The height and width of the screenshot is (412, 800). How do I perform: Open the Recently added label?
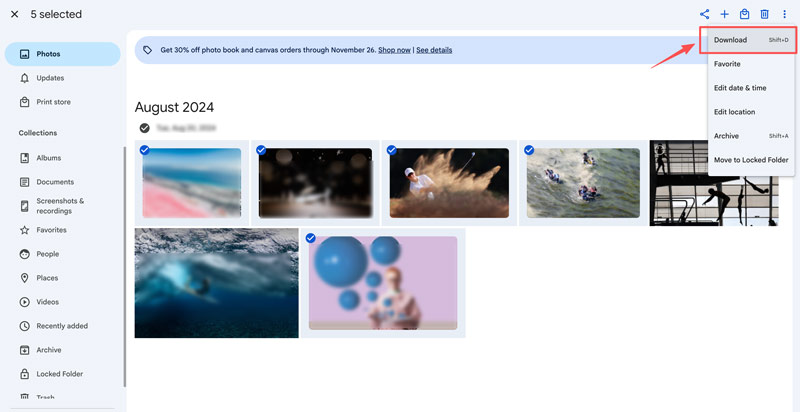point(62,326)
